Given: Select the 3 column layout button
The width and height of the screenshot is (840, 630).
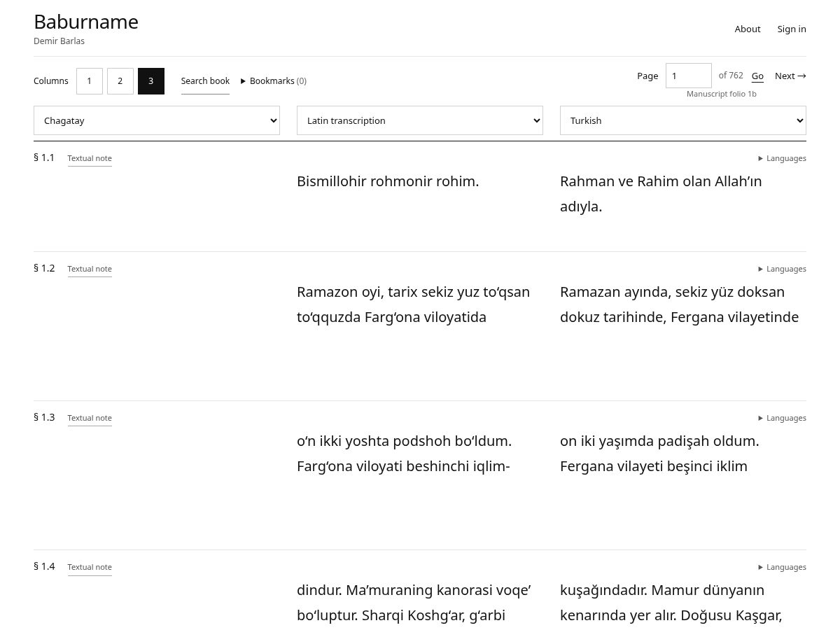Looking at the screenshot, I should click(151, 81).
